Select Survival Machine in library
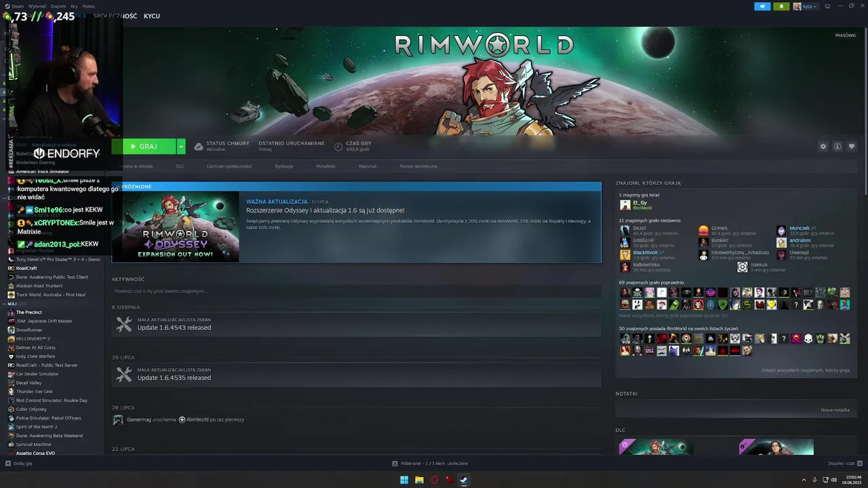The width and height of the screenshot is (868, 488). click(x=33, y=445)
